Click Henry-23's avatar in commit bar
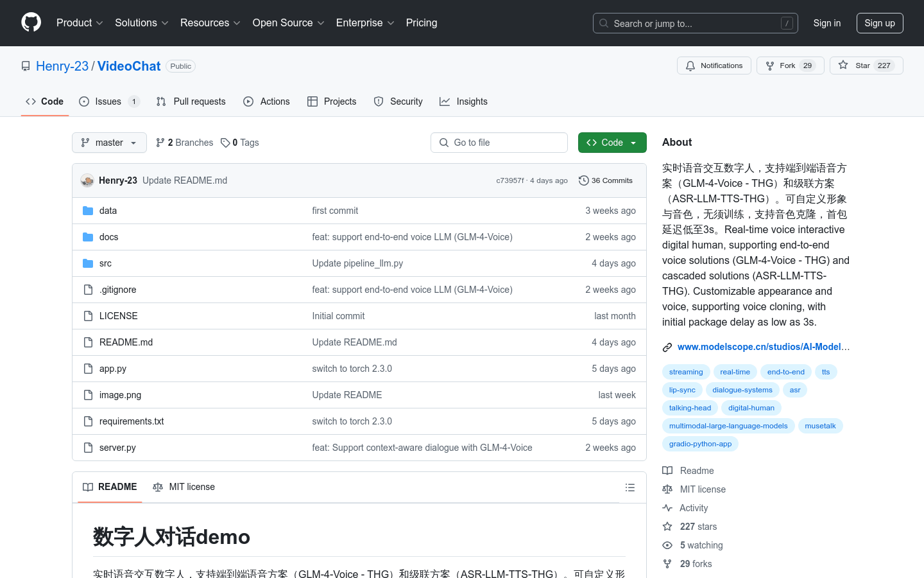This screenshot has height=578, width=924. [x=87, y=180]
